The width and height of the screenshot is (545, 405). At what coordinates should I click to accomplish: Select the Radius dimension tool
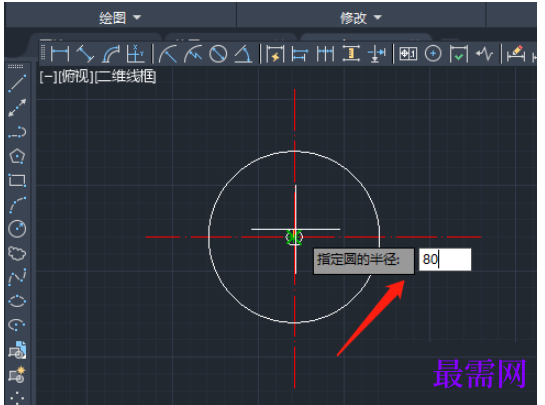[x=168, y=54]
